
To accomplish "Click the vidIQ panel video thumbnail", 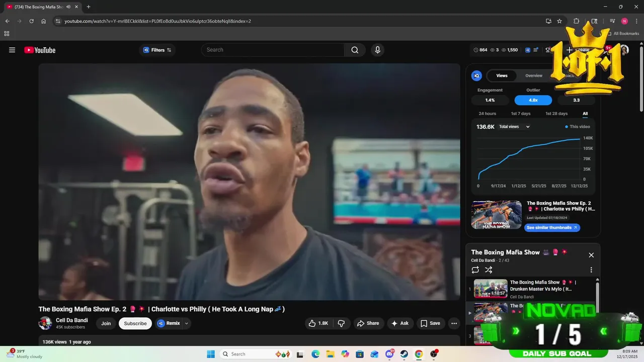I will click(x=497, y=215).
